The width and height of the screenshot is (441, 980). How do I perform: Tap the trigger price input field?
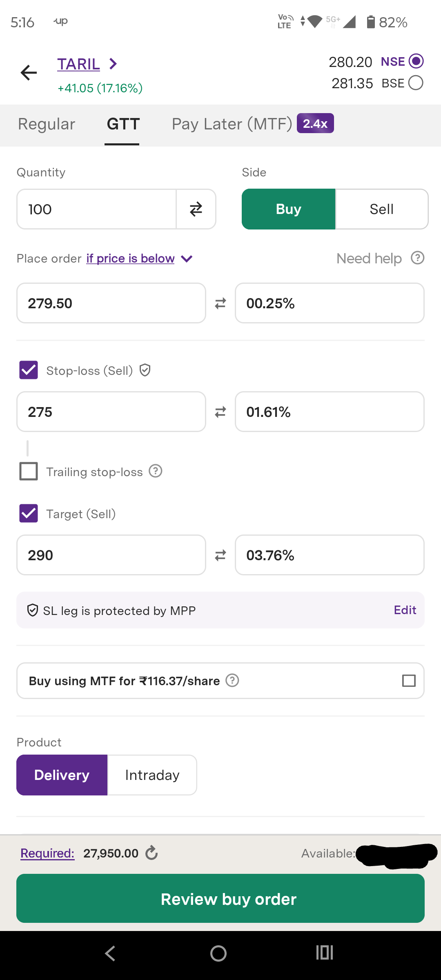click(x=111, y=303)
